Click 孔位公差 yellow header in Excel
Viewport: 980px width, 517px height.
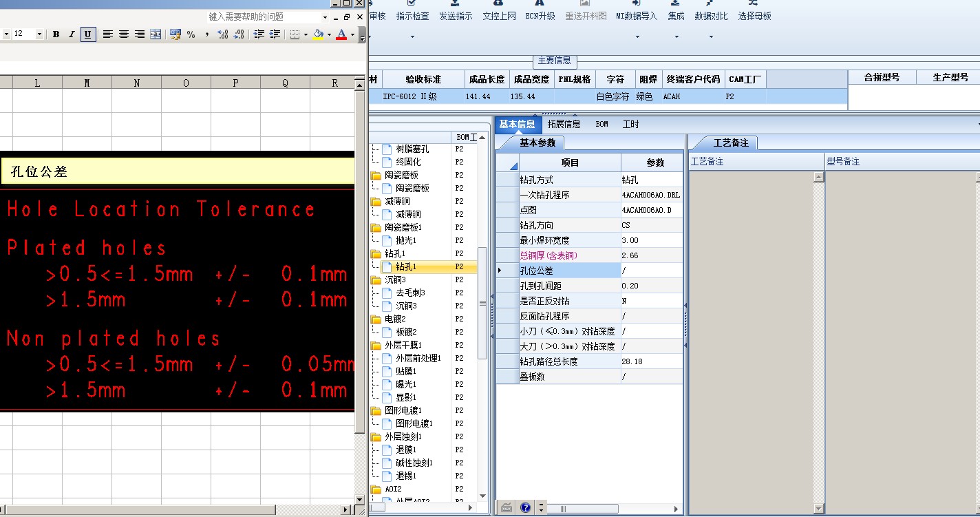(x=178, y=171)
